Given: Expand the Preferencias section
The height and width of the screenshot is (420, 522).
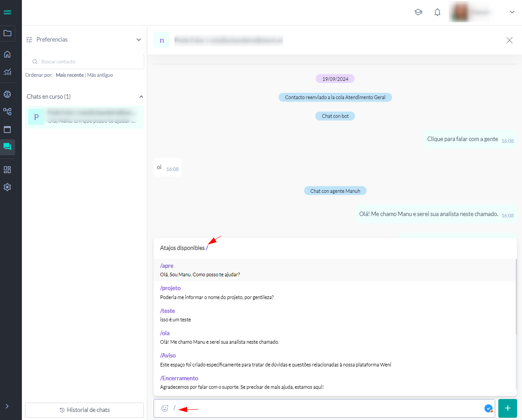Looking at the screenshot, I should [139, 40].
